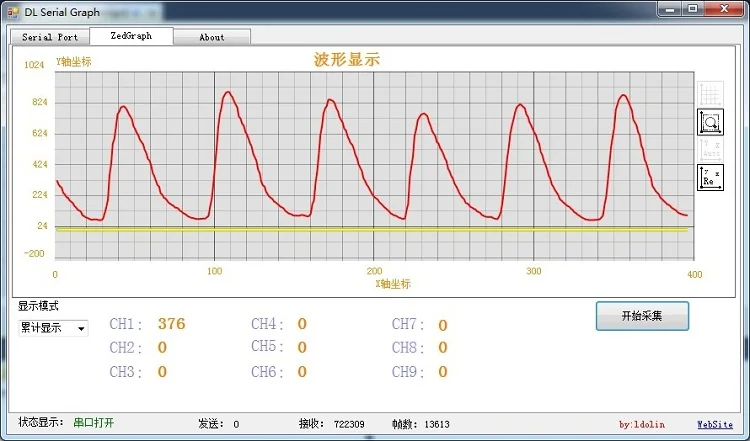
Task: Click the frame count 13613
Action: coord(437,424)
